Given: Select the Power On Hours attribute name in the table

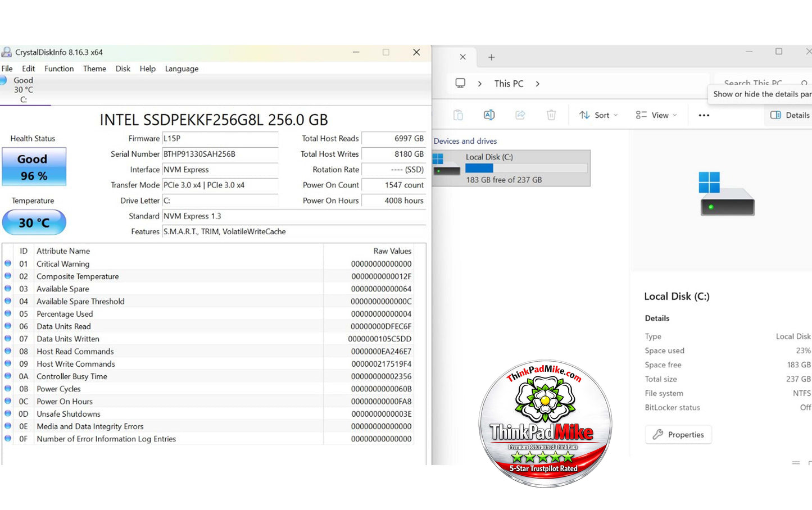Looking at the screenshot, I should pos(65,402).
